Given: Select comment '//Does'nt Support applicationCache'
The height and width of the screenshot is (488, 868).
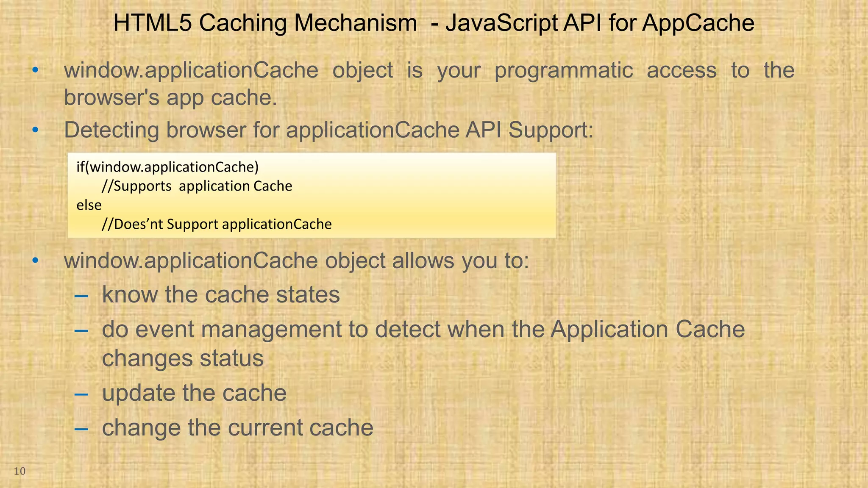Looking at the screenshot, I should pos(217,224).
